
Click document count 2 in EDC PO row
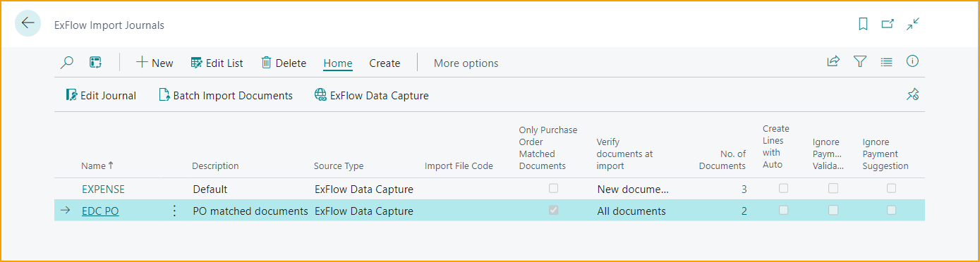[744, 211]
